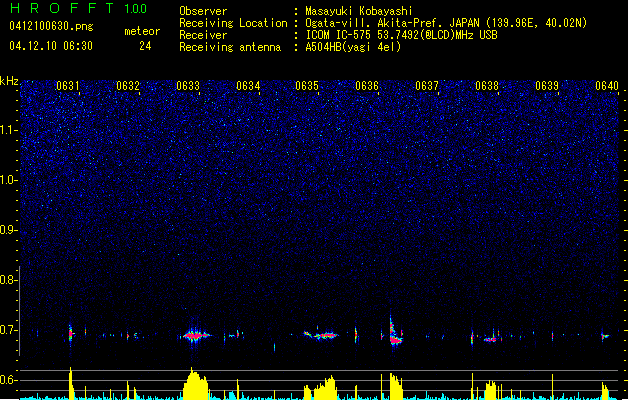Click the Receiving Location label
Screen dimensions: 629x400
tap(233, 23)
